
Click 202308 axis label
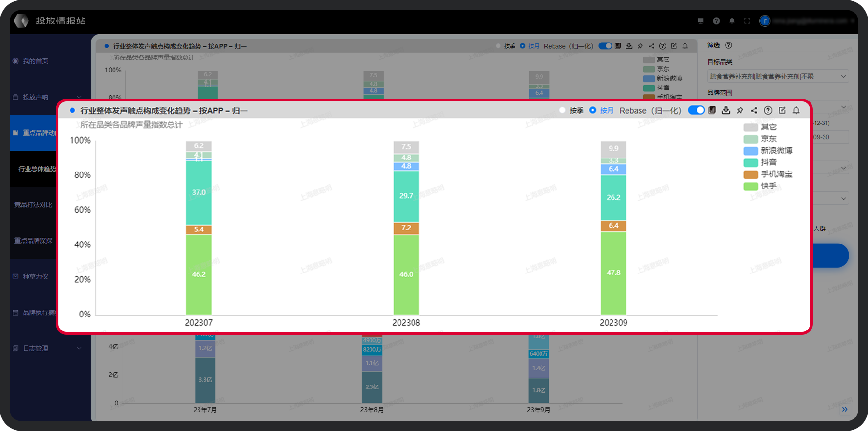pyautogui.click(x=406, y=322)
